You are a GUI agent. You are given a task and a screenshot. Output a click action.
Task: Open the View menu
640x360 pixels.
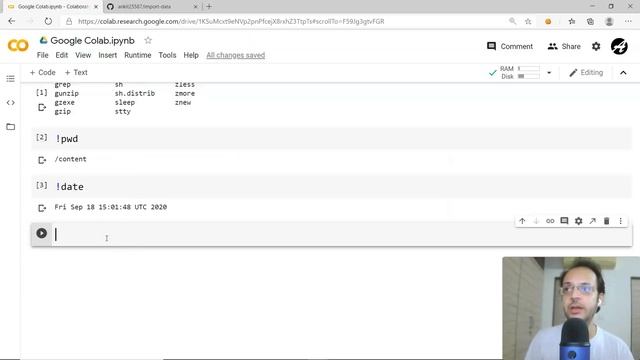[x=83, y=55]
